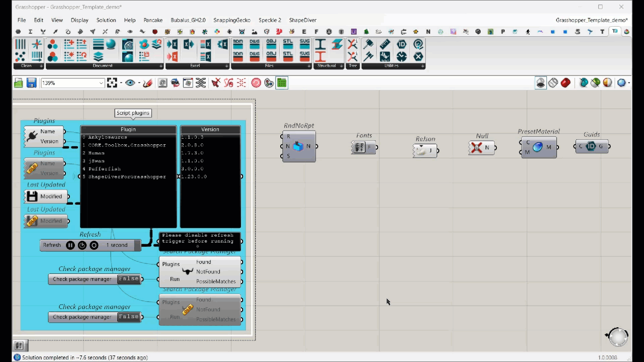Expand the Structural panel with its plus
The height and width of the screenshot is (362, 644).
(341, 66)
